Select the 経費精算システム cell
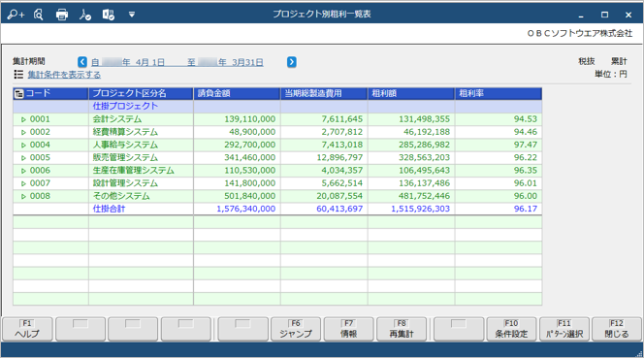This screenshot has width=644, height=358. 141,132
